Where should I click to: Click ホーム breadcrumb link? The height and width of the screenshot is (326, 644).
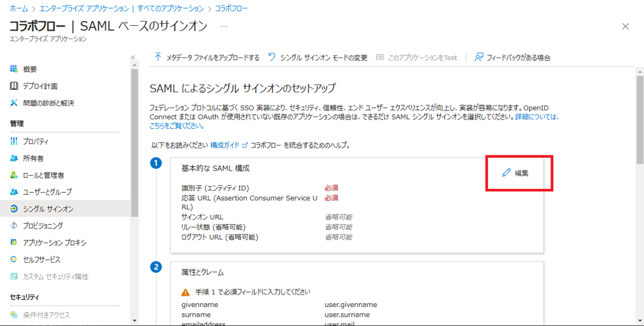click(18, 8)
